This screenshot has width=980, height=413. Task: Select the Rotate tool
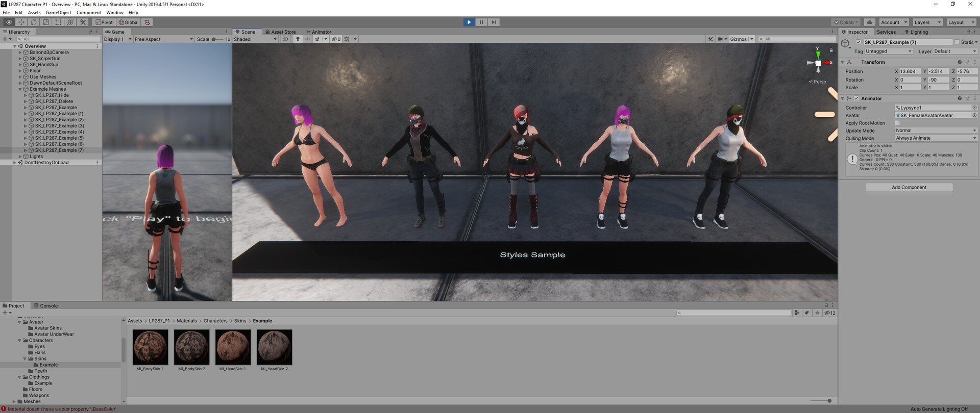point(34,22)
